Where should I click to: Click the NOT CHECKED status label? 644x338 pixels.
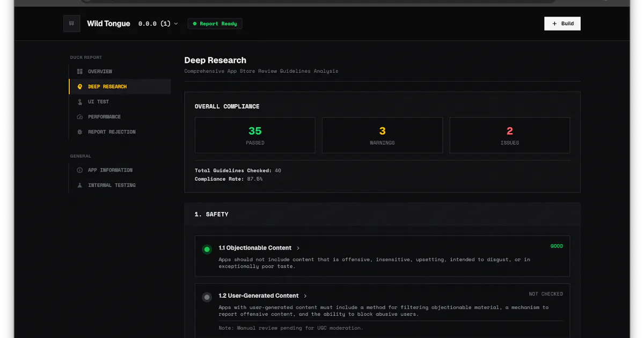coord(546,294)
